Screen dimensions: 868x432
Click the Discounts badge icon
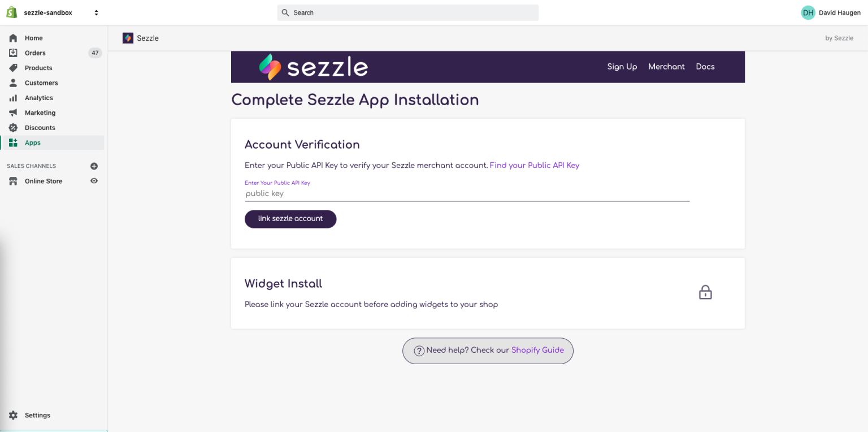(13, 128)
